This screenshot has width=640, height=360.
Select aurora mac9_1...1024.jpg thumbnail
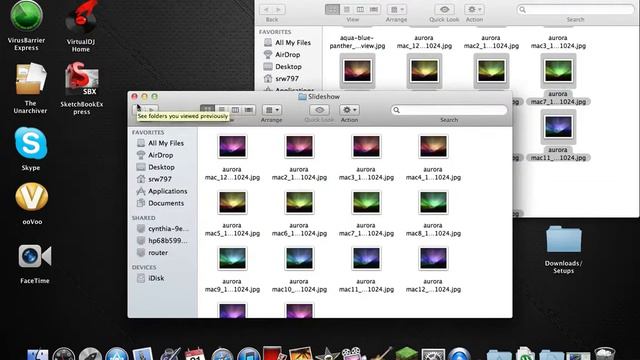coord(232,258)
